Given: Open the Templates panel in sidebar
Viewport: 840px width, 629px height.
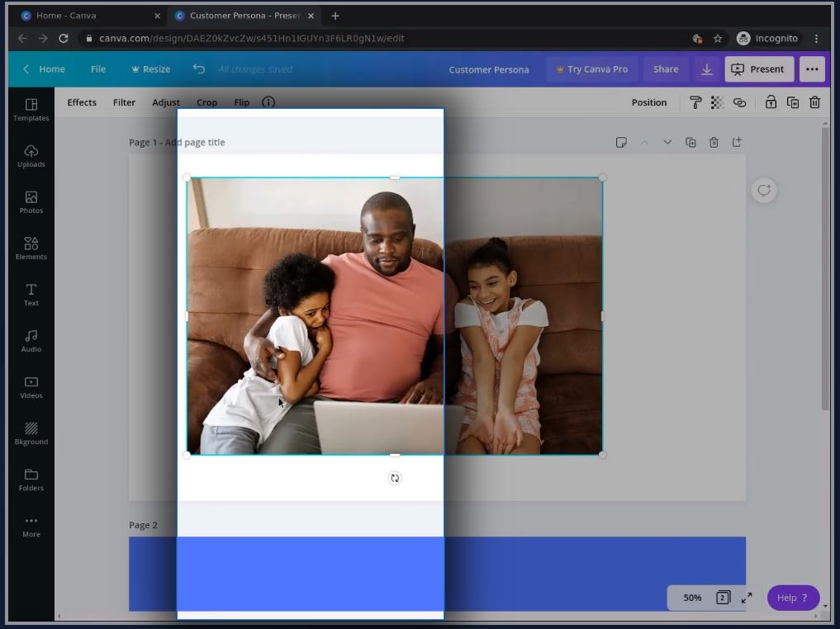Looking at the screenshot, I should [31, 110].
